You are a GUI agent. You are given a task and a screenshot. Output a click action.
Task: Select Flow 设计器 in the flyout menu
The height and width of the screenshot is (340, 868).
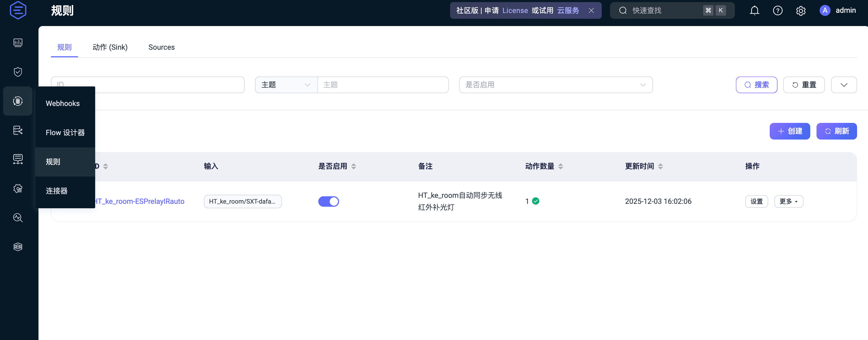coord(65,133)
